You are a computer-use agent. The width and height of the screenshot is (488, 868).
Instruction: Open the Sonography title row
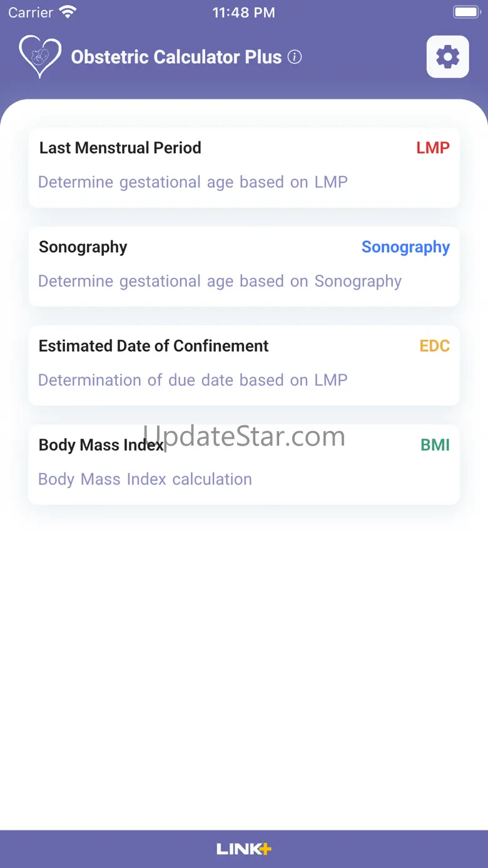[83, 247]
